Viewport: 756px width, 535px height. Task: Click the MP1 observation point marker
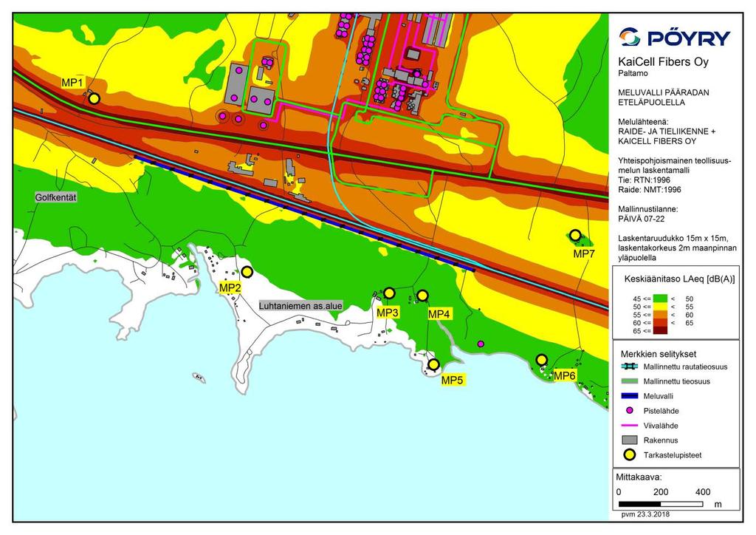tap(94, 99)
